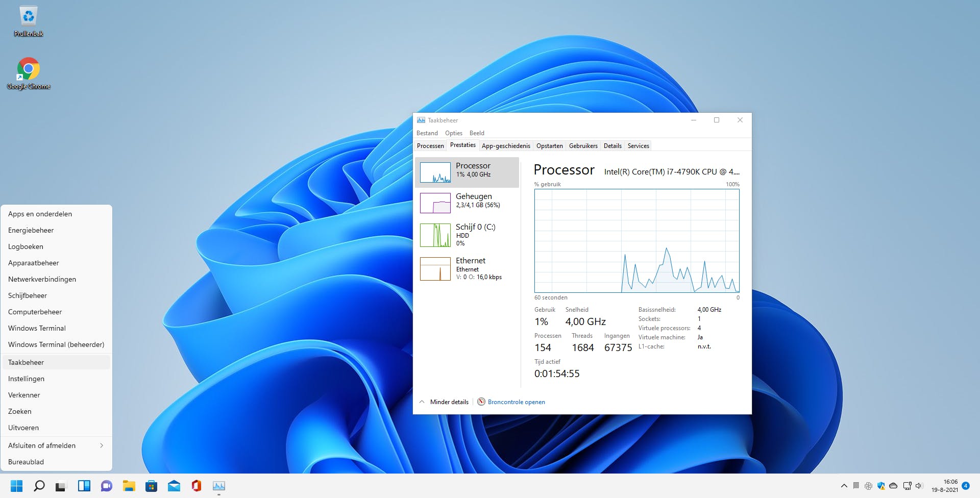Open the Mail app on taskbar
The image size is (980, 498).
174,486
